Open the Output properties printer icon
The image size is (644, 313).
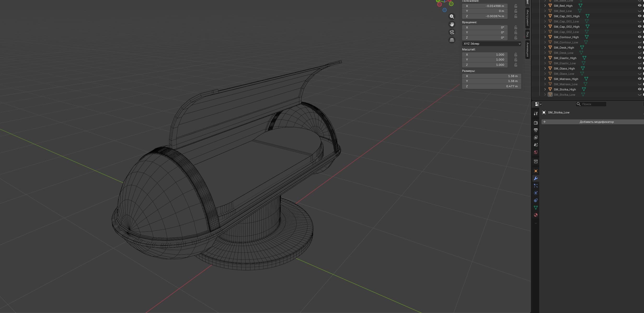click(536, 130)
